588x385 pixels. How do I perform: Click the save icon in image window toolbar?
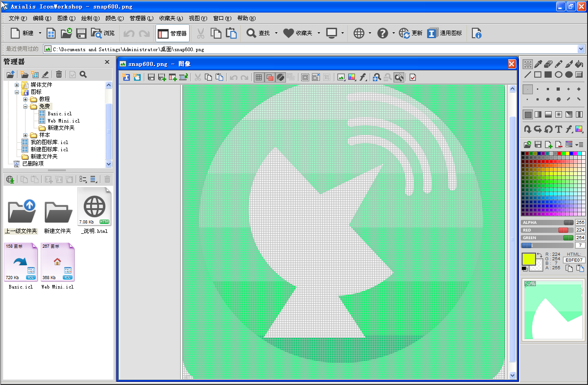point(151,77)
